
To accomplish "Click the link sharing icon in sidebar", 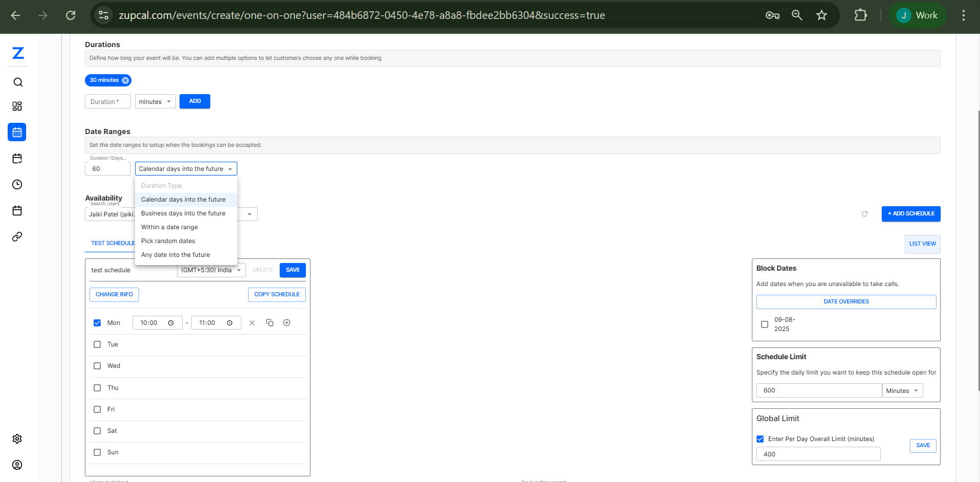I will 17,236.
